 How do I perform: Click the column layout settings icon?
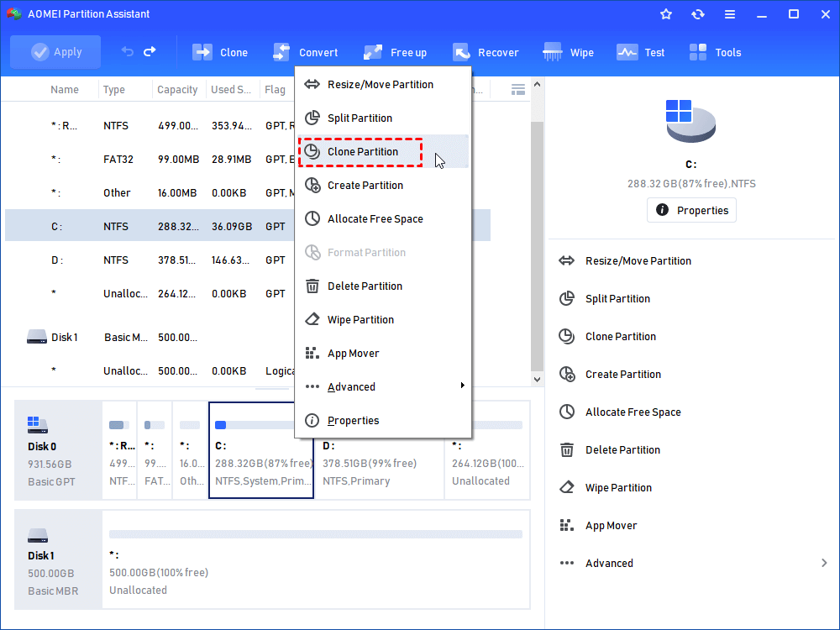coord(518,90)
